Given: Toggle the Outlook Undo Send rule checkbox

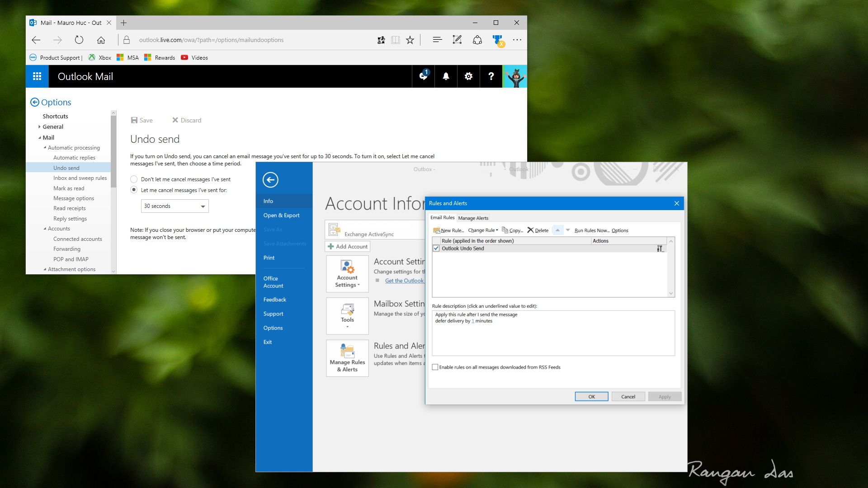Looking at the screenshot, I should [x=435, y=249].
